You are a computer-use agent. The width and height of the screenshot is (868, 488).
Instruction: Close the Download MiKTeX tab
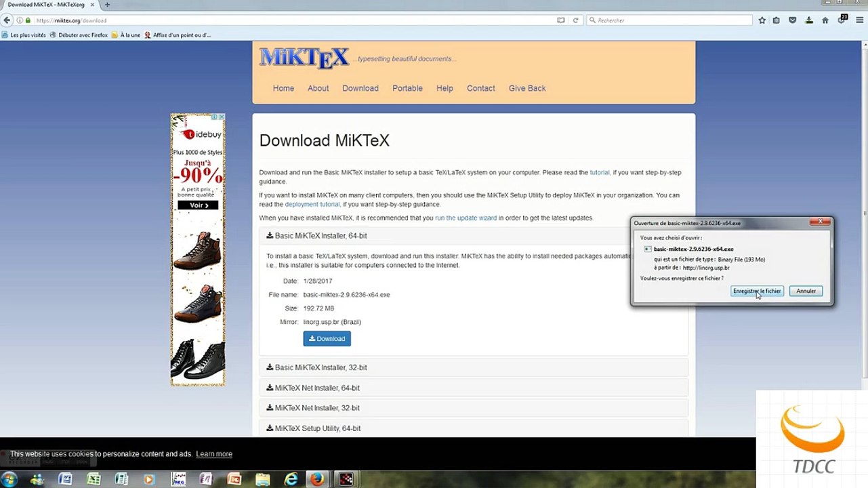[93, 5]
